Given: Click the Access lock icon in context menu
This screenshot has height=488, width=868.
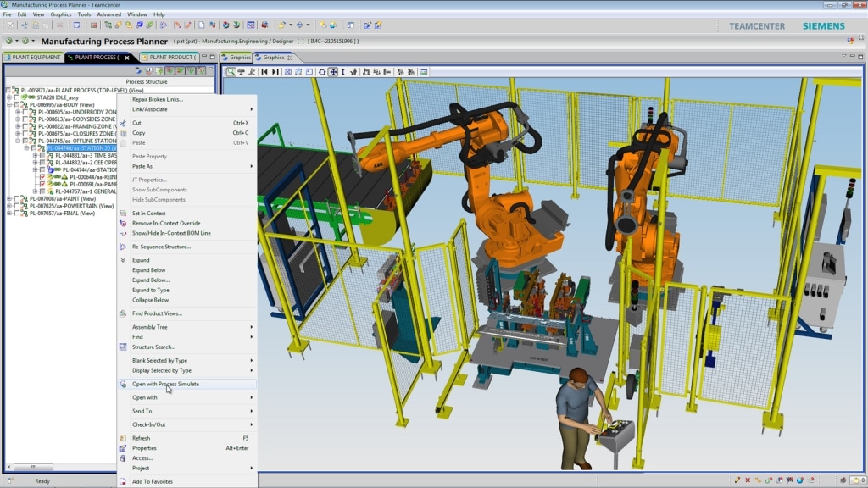Looking at the screenshot, I should (123, 458).
